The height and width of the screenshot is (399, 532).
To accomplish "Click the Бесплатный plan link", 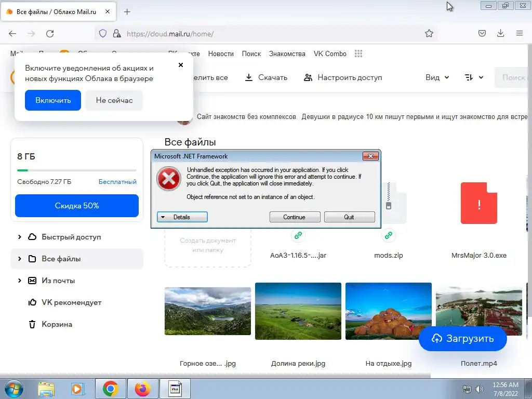I will click(117, 182).
